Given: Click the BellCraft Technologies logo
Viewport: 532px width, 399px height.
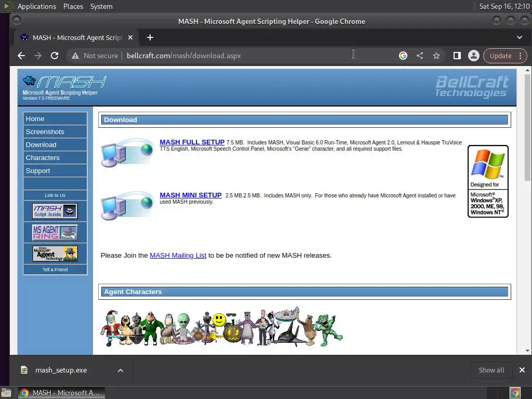Looking at the screenshot, I should (472, 87).
